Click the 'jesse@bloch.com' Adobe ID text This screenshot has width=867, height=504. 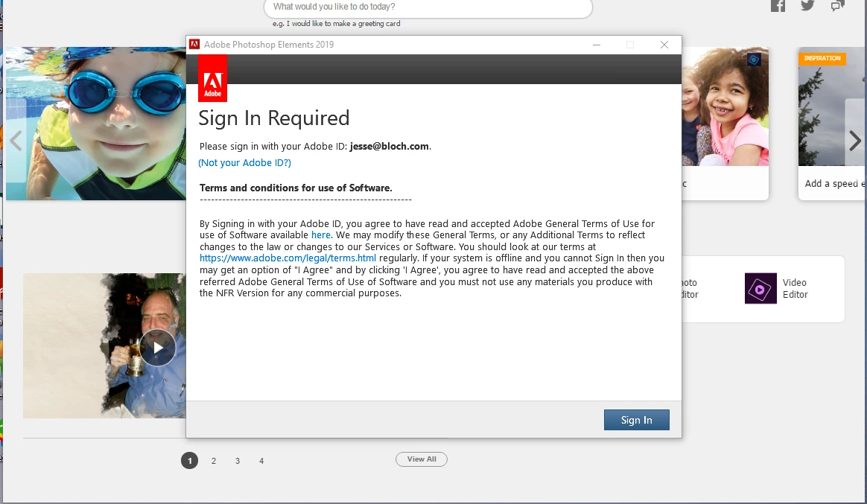point(390,147)
